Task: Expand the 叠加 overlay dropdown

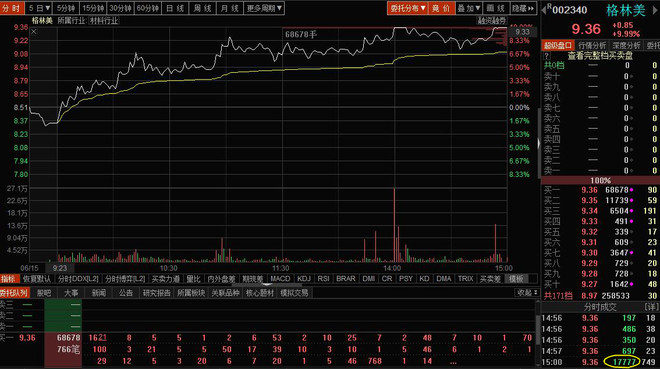Action: coord(468,8)
